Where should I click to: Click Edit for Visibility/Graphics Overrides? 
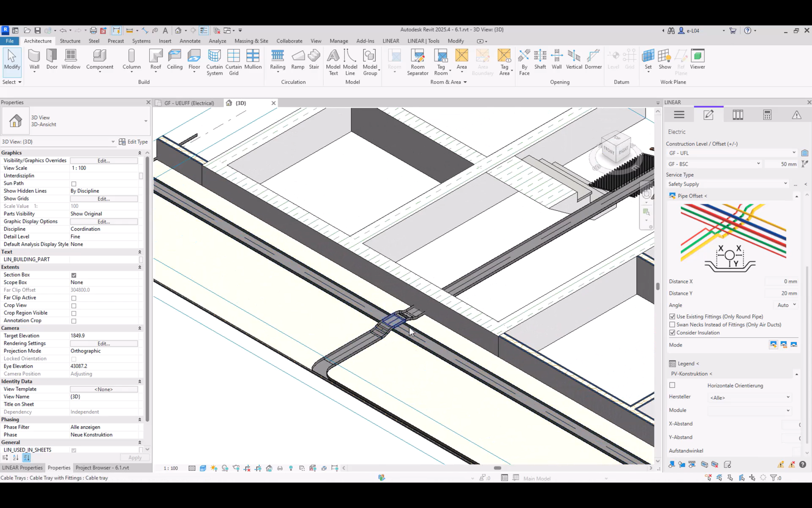pos(104,161)
